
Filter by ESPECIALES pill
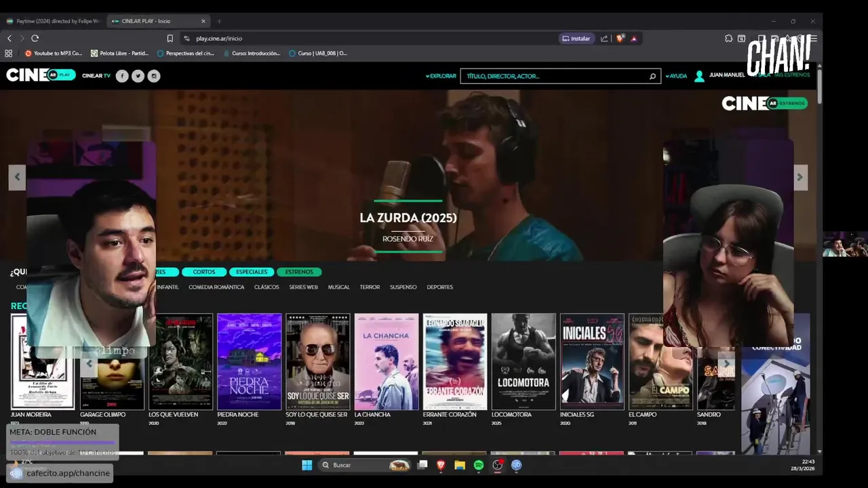pos(252,272)
